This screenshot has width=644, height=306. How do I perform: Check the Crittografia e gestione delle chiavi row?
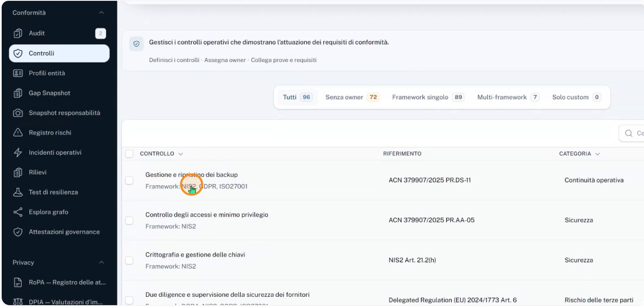(129, 260)
